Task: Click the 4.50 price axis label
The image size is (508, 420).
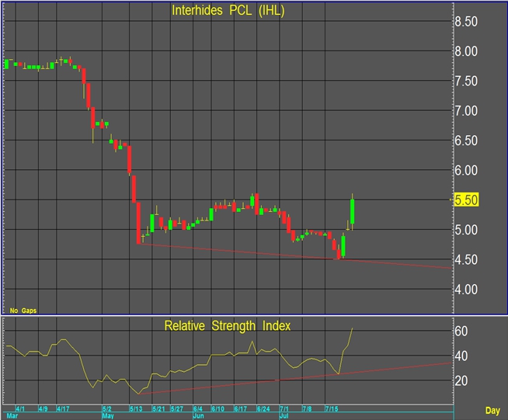Action: [466, 259]
